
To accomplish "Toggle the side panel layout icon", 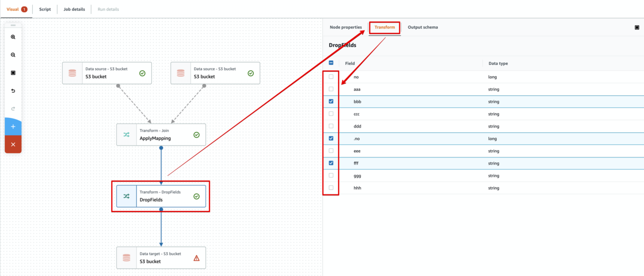I will click(637, 27).
